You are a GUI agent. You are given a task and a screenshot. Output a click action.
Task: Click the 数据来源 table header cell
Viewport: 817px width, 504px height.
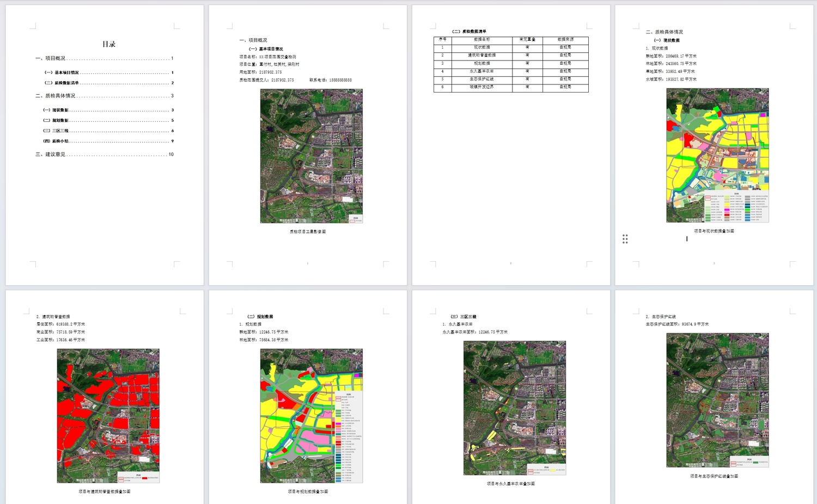point(565,40)
